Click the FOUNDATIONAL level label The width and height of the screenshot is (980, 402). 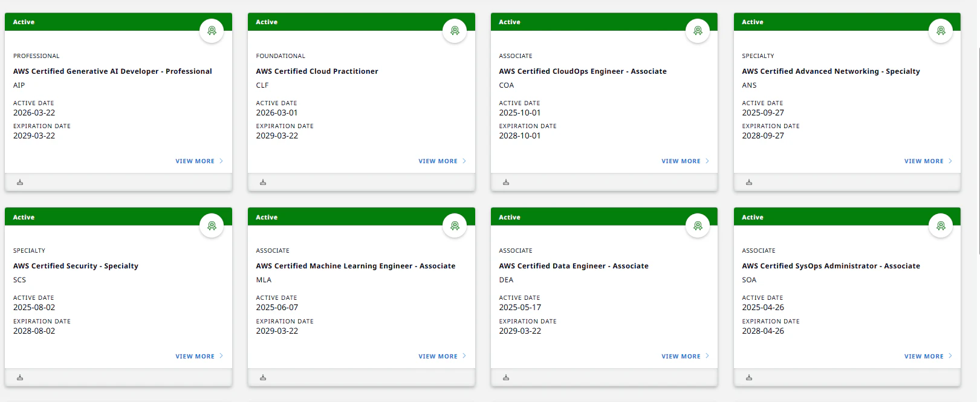point(281,56)
